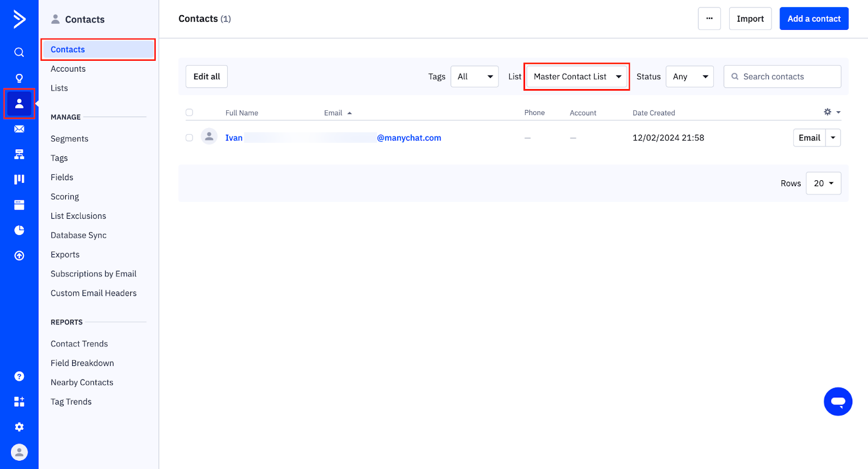Open the automations flowchart icon in sidebar
The width and height of the screenshot is (868, 469).
19,155
